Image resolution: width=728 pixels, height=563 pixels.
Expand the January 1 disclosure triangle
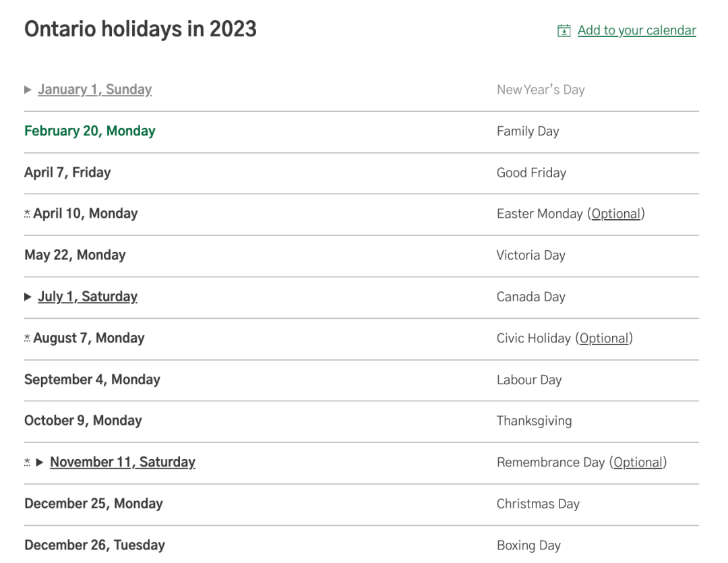(x=28, y=90)
